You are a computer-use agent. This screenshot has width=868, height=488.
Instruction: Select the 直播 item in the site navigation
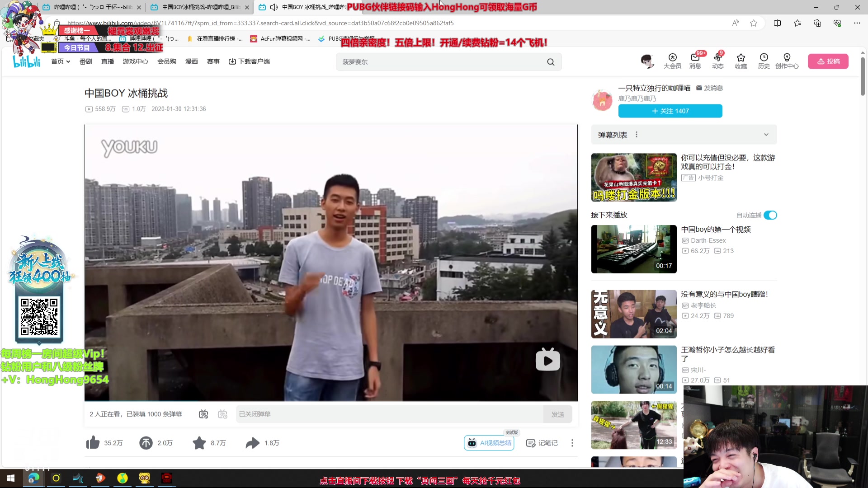tap(107, 61)
